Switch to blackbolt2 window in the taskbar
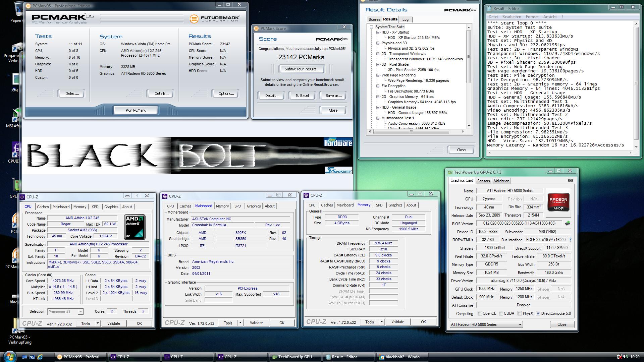644x362 pixels. [x=401, y=357]
